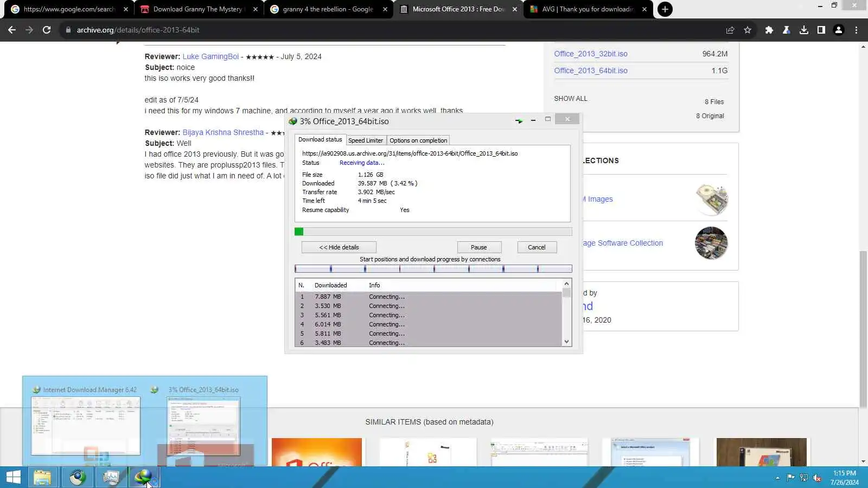
Task: Download the Office_2013_32bit.iso file link
Action: [591, 54]
